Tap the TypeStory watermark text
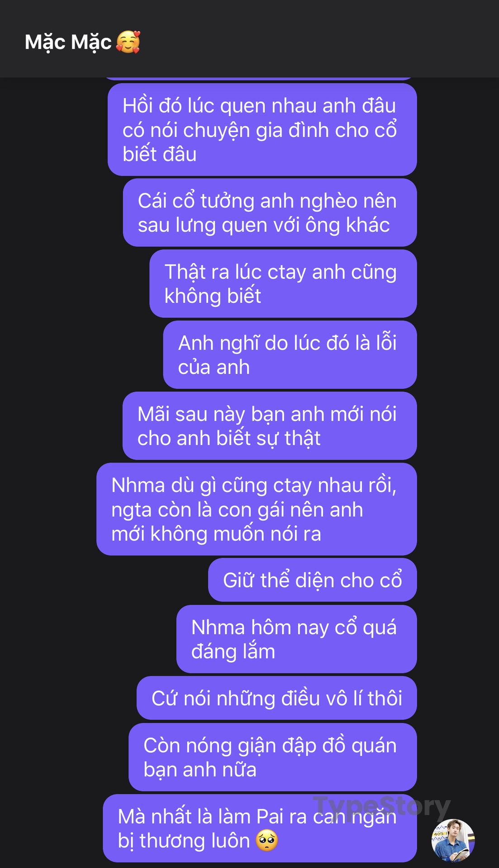The height and width of the screenshot is (868, 499). tap(381, 807)
